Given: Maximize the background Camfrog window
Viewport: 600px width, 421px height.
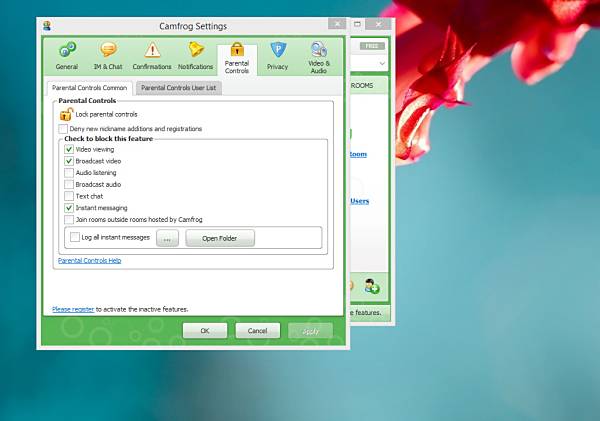Looking at the screenshot, I should [357, 24].
